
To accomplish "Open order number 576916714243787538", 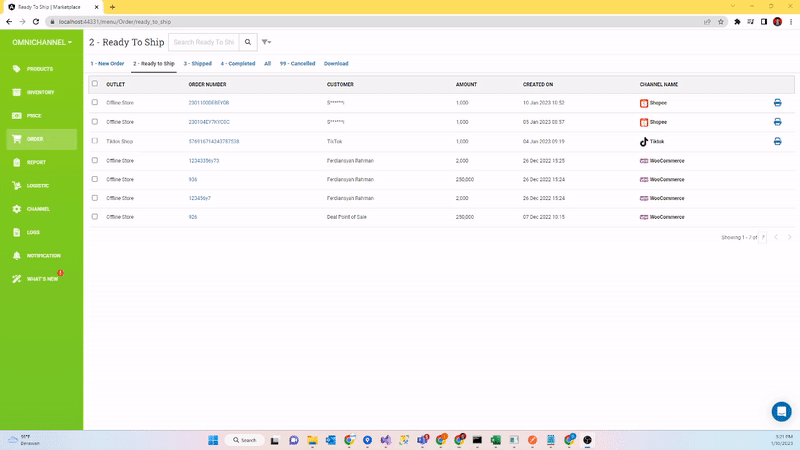I will tap(214, 141).
